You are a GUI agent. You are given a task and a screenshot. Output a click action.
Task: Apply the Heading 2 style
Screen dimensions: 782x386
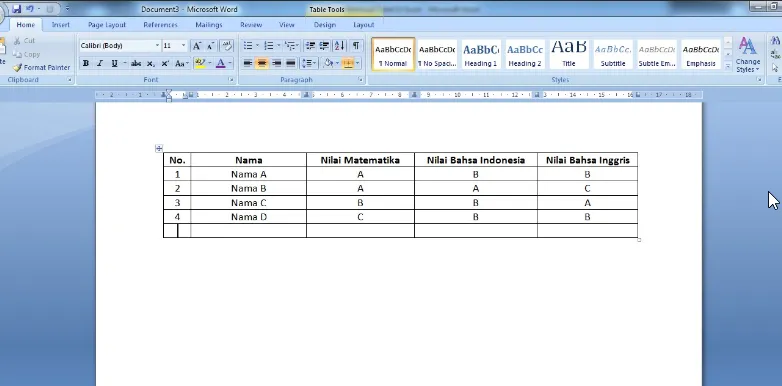pos(525,54)
